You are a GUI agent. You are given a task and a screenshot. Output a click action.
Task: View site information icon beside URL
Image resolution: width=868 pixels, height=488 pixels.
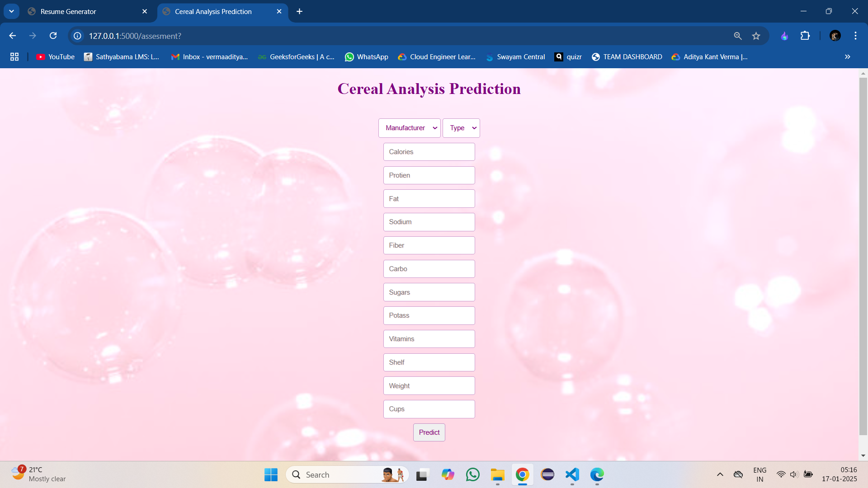coord(78,36)
